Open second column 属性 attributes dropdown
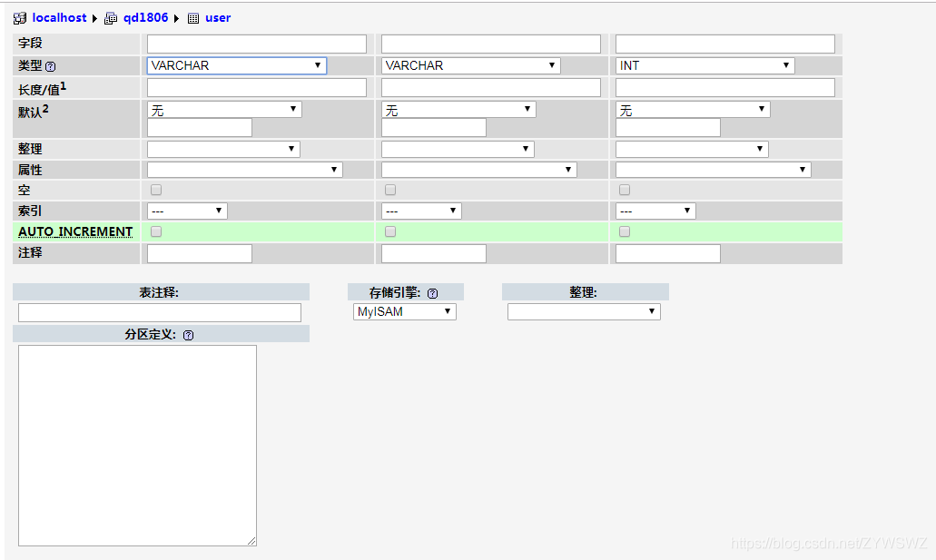The image size is (936, 560). pyautogui.click(x=479, y=170)
